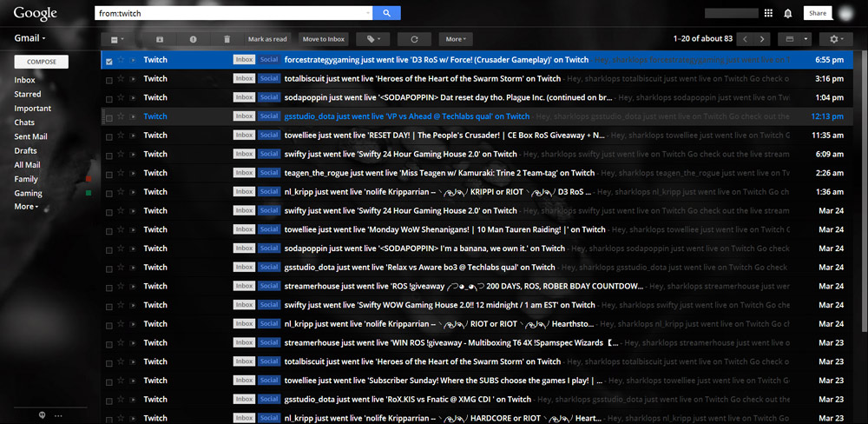The height and width of the screenshot is (424, 868).
Task: Open the More actions toolbar dropdown
Action: click(x=456, y=39)
